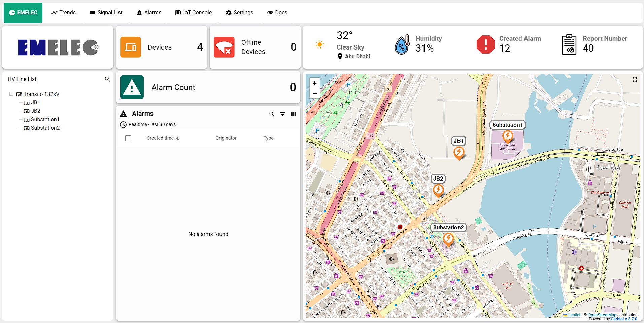Toggle fullscreen on the map
The width and height of the screenshot is (644, 323).
pyautogui.click(x=635, y=79)
